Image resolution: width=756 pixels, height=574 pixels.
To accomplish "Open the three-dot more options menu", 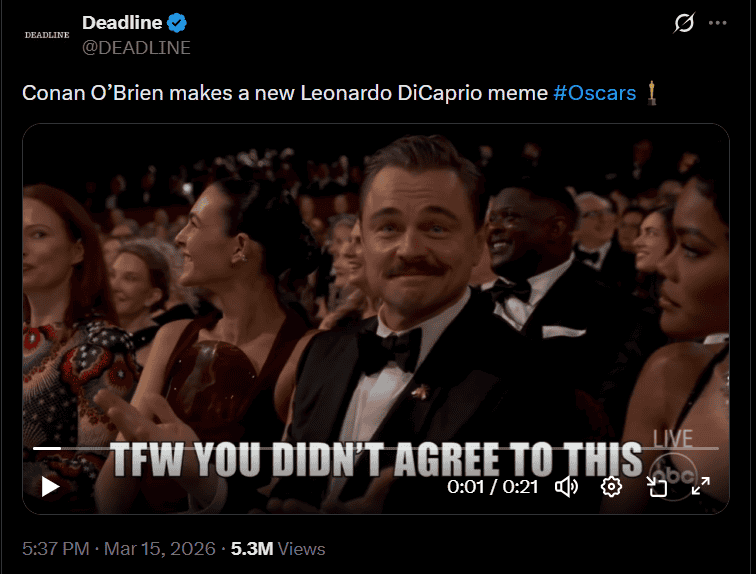I will (x=718, y=23).
